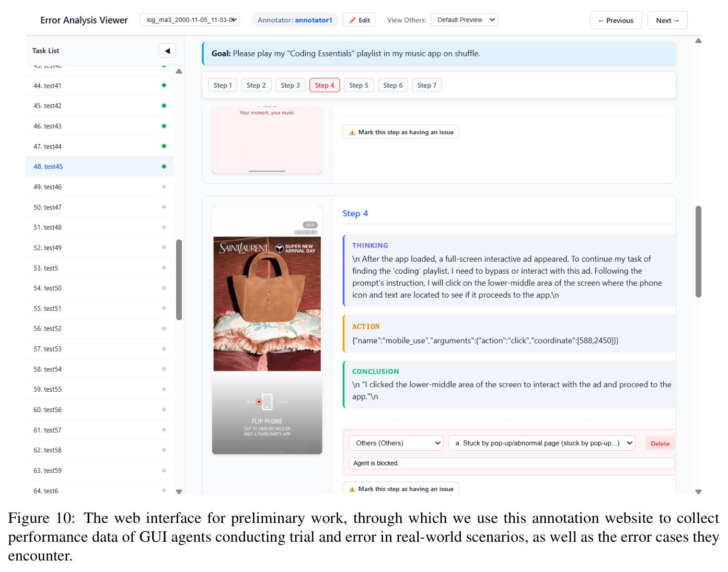The width and height of the screenshot is (728, 572).
Task: Select task 61. test57
Action: [100, 430]
